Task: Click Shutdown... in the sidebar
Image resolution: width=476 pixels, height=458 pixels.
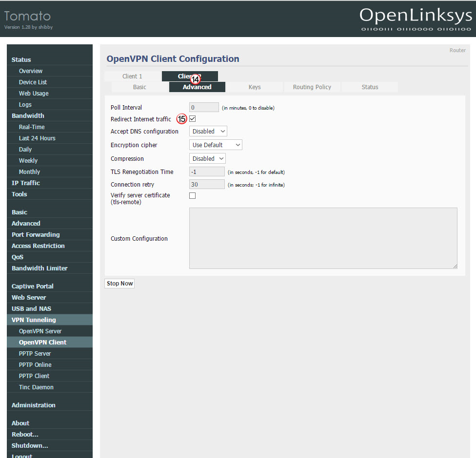Action: [50, 445]
